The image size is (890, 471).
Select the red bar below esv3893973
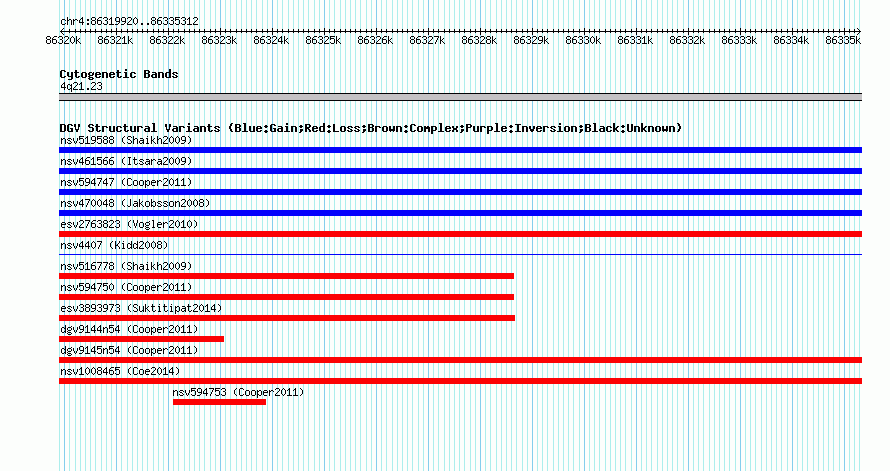287,318
